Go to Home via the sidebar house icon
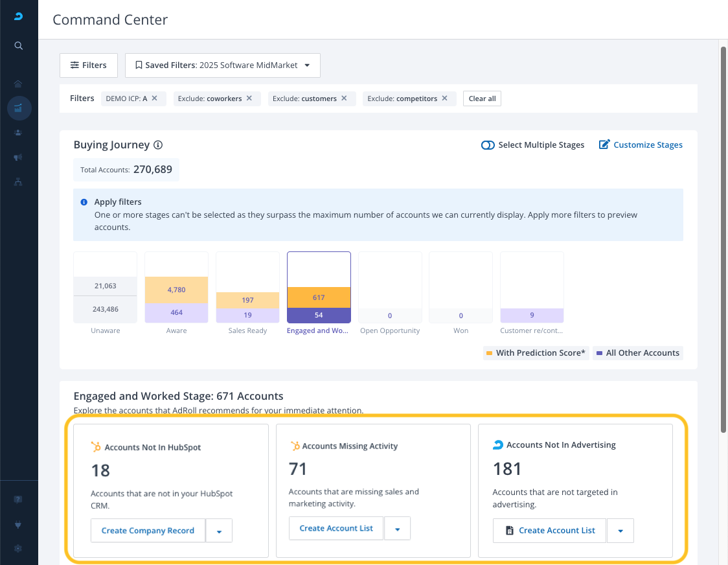Viewport: 728px width, 565px height. point(19,84)
